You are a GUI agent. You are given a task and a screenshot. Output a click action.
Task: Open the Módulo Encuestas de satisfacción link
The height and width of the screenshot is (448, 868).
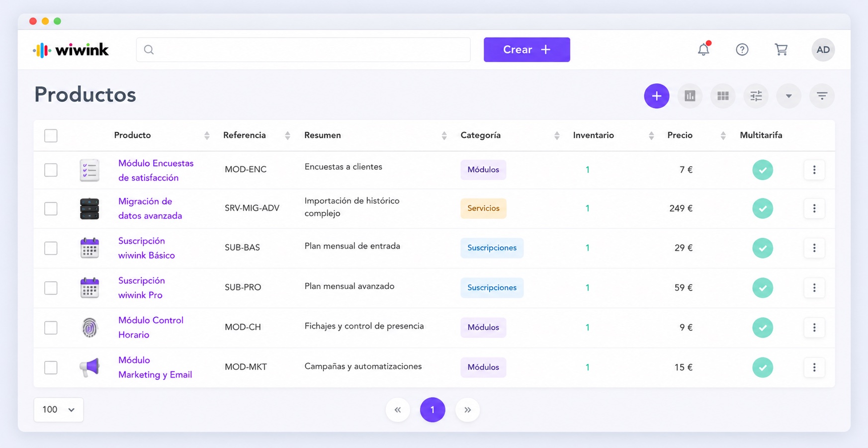pos(156,171)
